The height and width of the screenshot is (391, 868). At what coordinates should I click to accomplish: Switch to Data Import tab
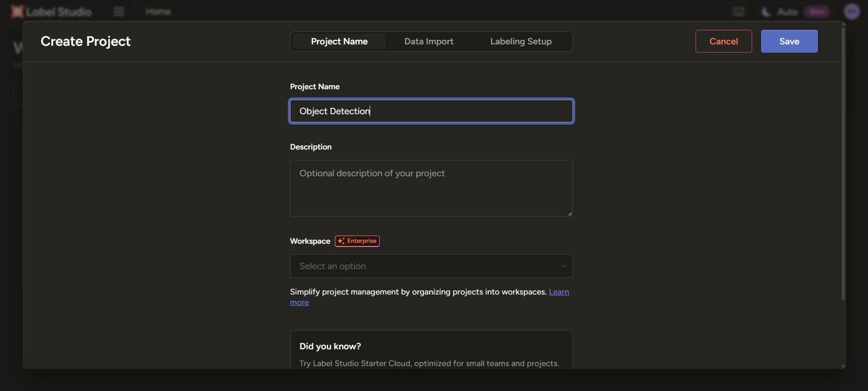[x=429, y=41]
